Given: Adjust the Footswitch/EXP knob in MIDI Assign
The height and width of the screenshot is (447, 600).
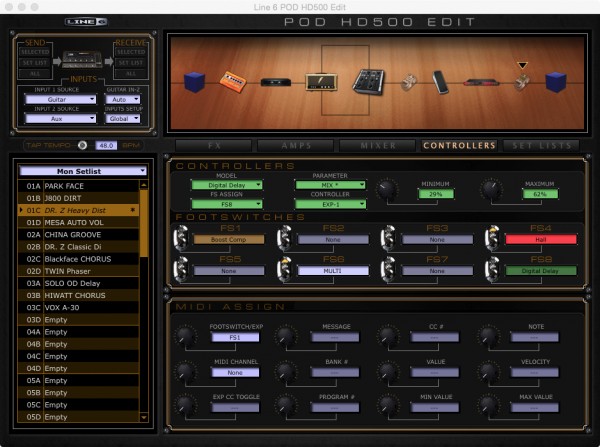Looking at the screenshot, I should [185, 335].
